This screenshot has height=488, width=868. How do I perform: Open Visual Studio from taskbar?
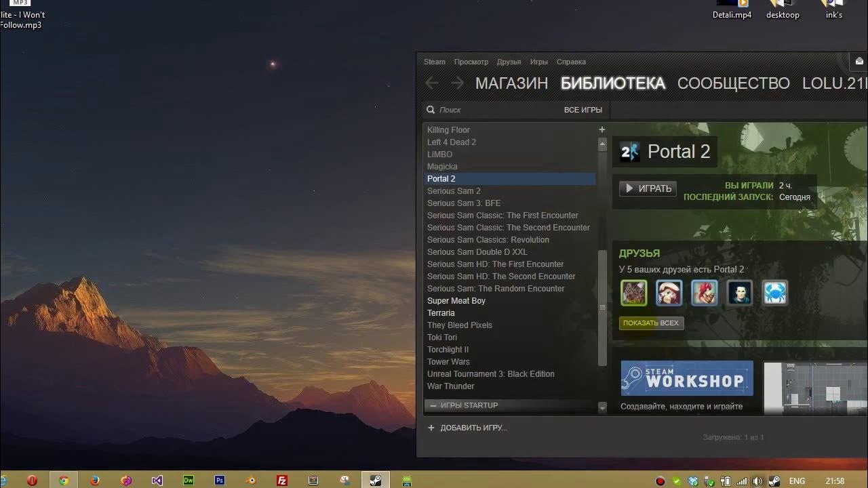coord(157,481)
